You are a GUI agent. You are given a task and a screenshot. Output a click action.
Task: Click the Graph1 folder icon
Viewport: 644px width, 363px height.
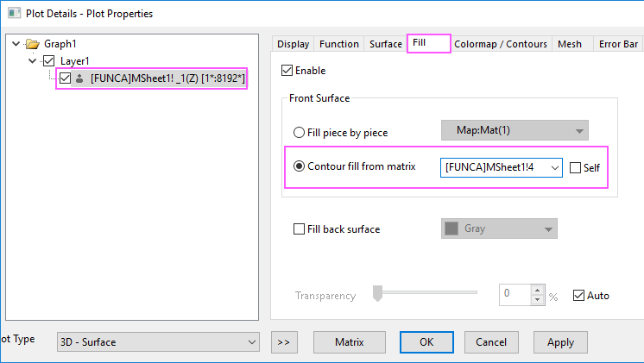[32, 44]
